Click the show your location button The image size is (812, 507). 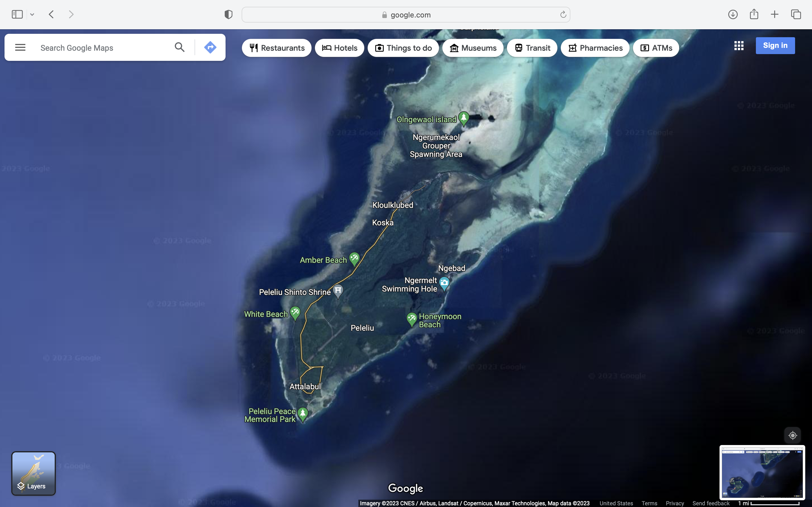coord(793,435)
